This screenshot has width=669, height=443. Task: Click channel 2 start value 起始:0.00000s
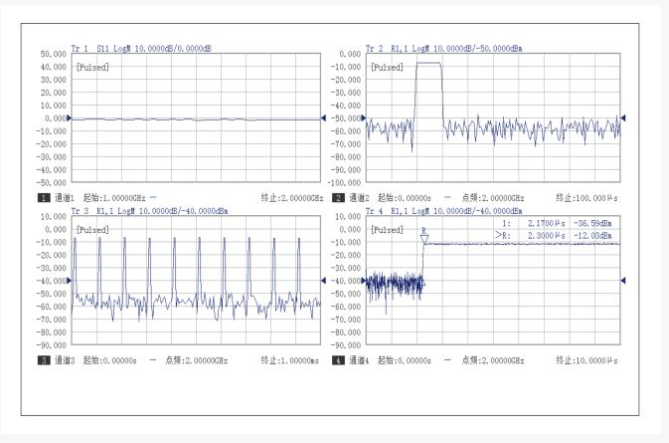(404, 198)
